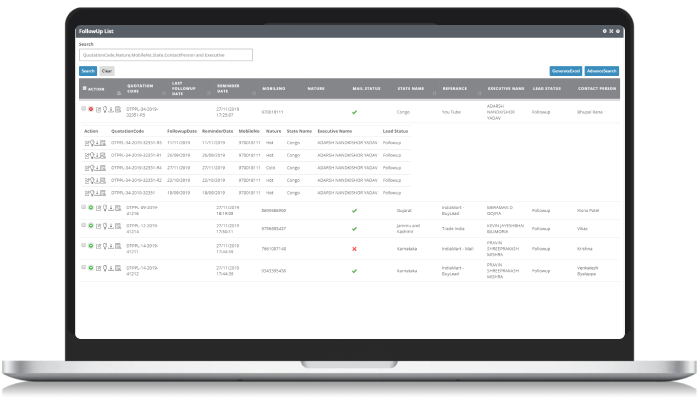
Task: Tick the checkbox for row DTPPL-09-2019-41216
Action: tap(83, 207)
